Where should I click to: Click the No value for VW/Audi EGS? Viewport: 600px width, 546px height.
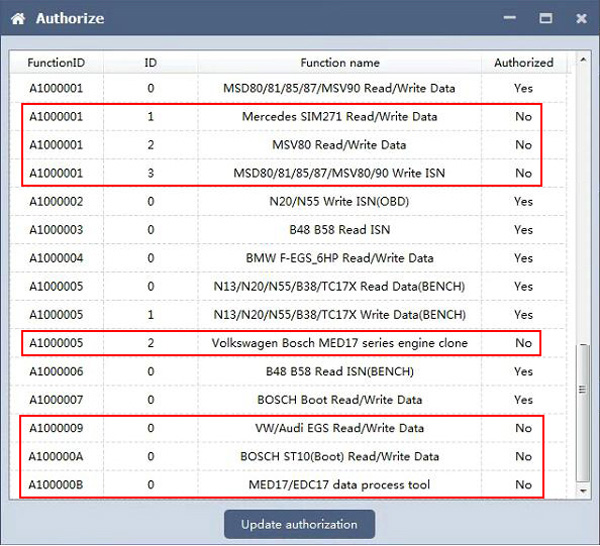(523, 428)
